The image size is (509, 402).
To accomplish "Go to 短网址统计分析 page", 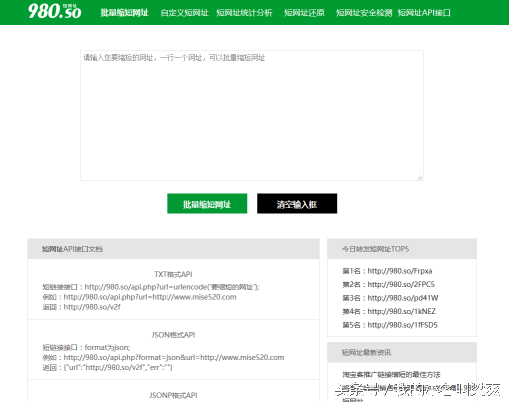I will pos(244,13).
